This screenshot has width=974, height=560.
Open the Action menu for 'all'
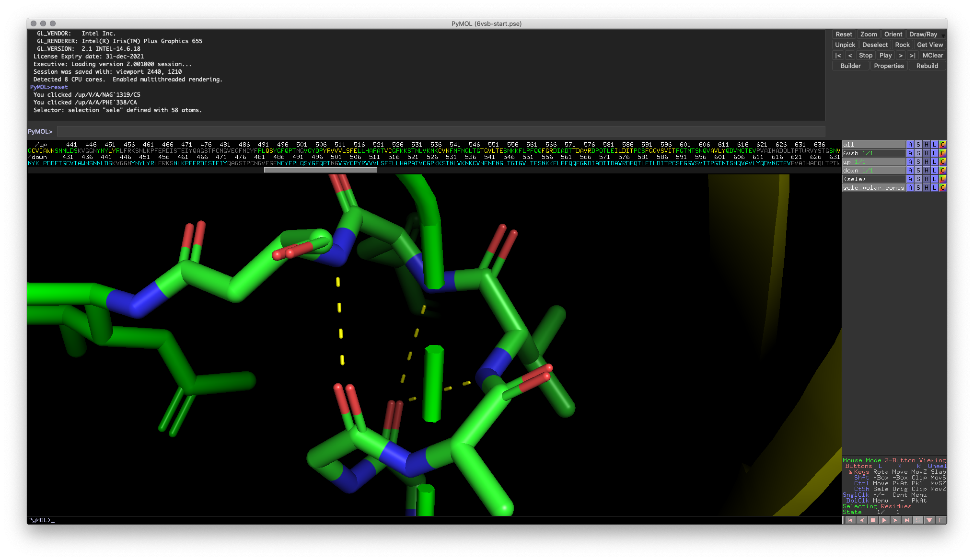[910, 145]
